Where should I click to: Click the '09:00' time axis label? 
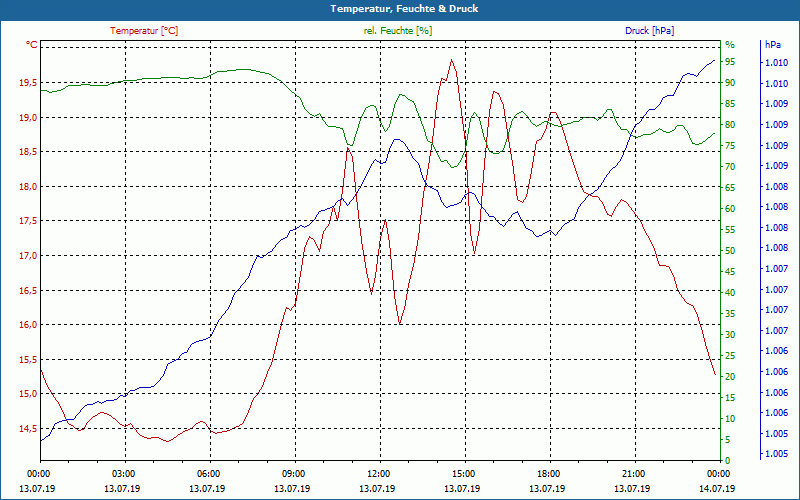(x=293, y=473)
